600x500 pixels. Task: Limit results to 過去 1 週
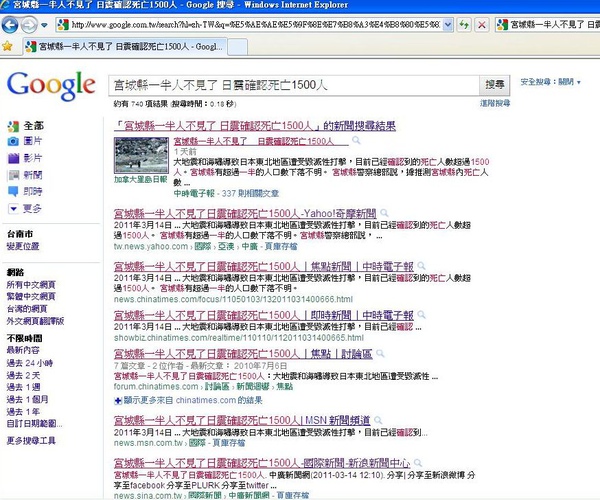click(23, 387)
